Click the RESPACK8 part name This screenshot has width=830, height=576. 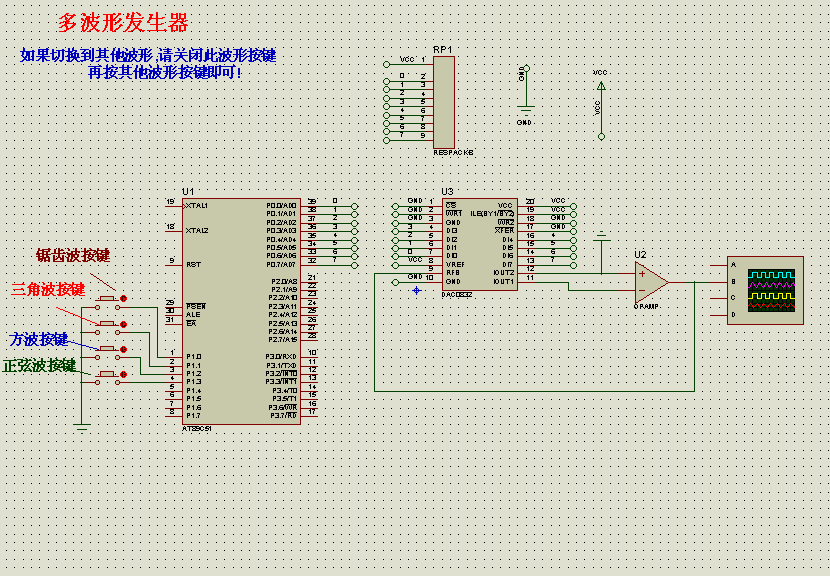[453, 152]
